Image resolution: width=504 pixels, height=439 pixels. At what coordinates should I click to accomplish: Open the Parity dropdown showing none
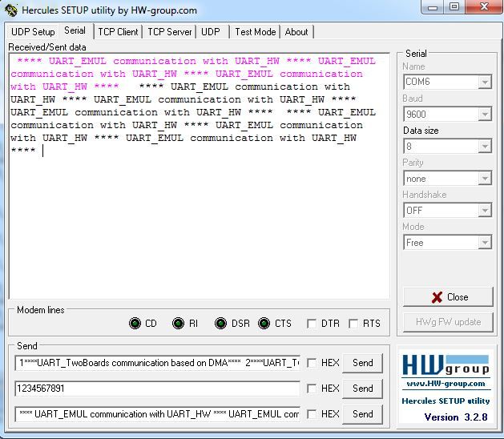(485, 179)
